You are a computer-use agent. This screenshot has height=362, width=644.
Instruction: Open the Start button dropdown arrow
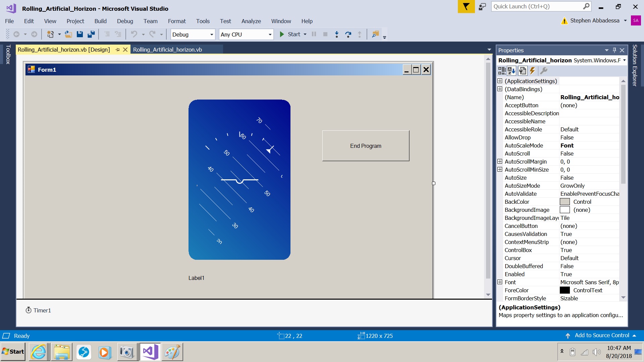point(305,35)
